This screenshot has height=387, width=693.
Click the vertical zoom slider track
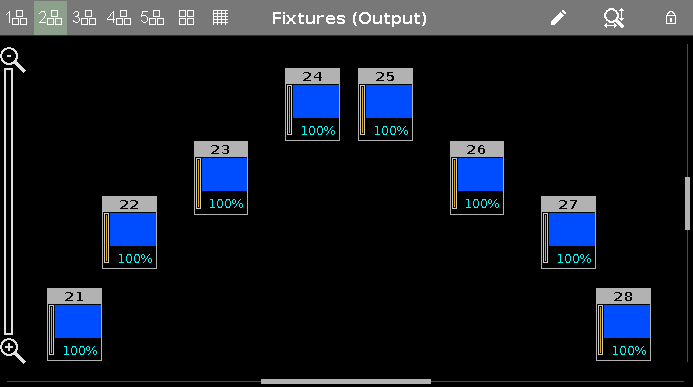tap(8, 201)
